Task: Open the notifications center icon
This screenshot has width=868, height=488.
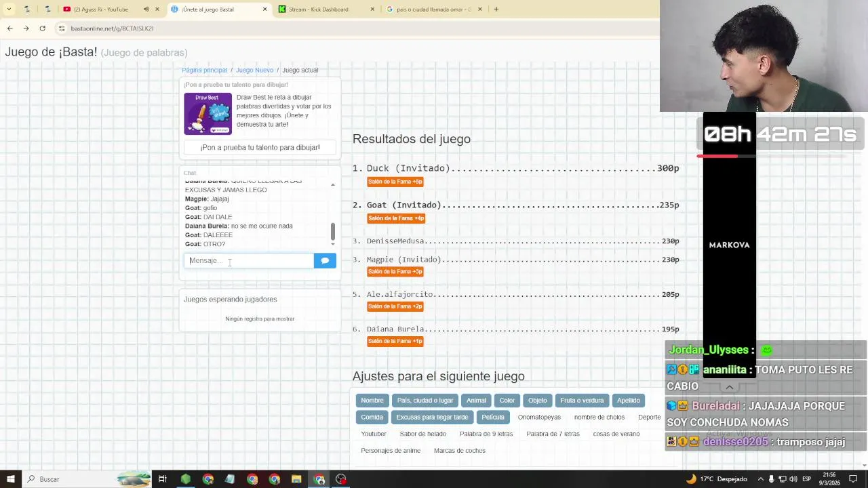Action: click(853, 479)
